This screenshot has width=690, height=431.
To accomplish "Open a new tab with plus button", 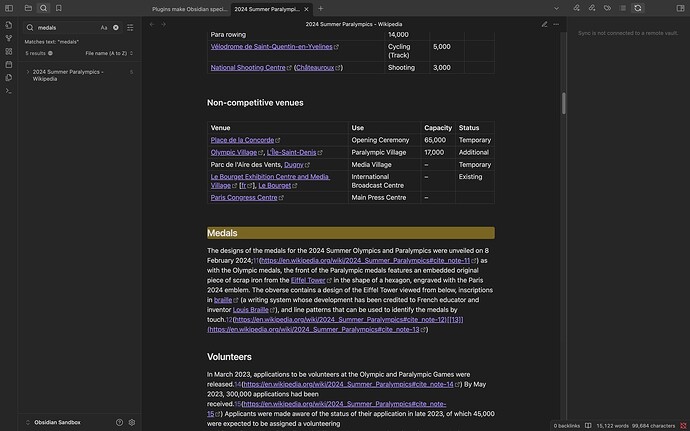I will [321, 8].
